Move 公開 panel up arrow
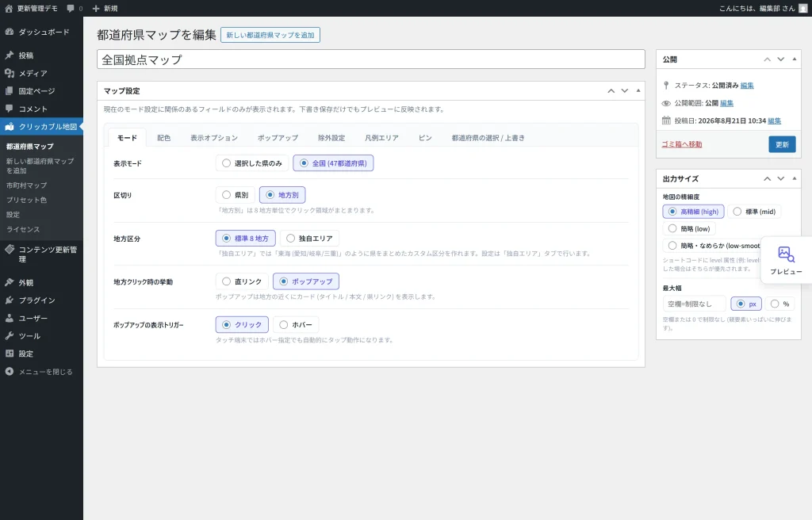Image resolution: width=812 pixels, height=520 pixels. [x=767, y=59]
